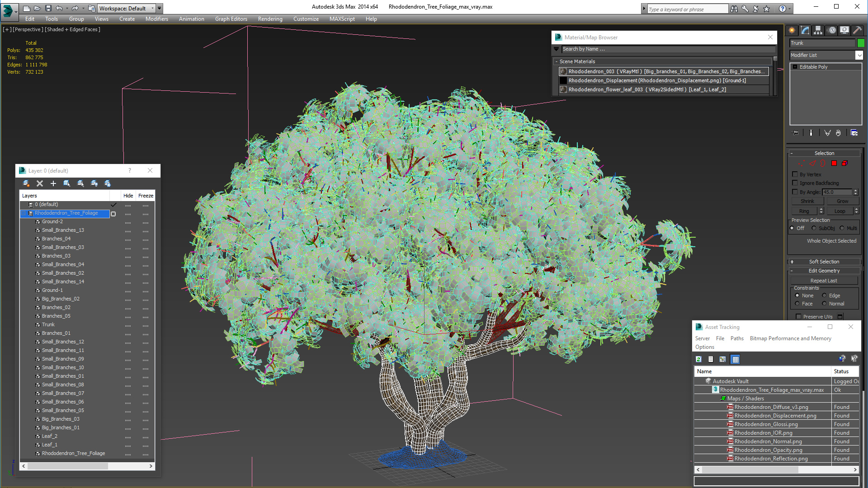Click the green Trunk object color swatch

[861, 43]
